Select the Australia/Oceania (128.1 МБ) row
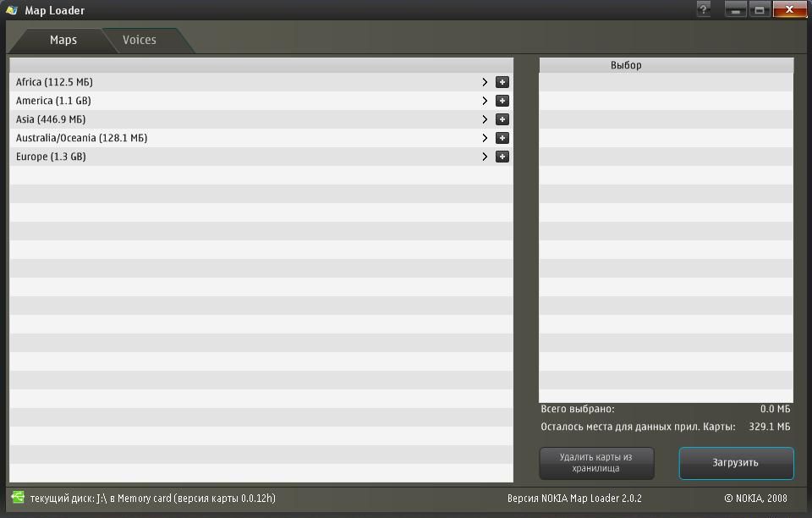The height and width of the screenshot is (518, 812). tap(261, 138)
